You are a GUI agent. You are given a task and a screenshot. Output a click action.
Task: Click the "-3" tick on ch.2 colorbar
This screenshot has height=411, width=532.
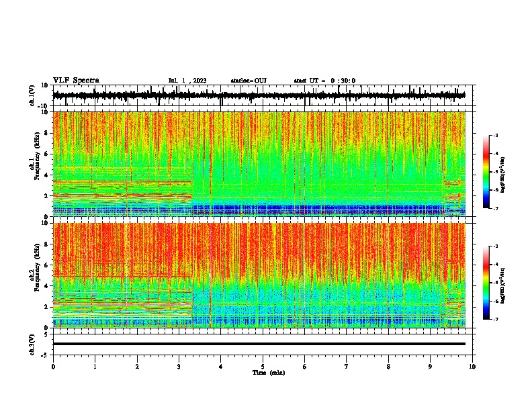pos(495,246)
